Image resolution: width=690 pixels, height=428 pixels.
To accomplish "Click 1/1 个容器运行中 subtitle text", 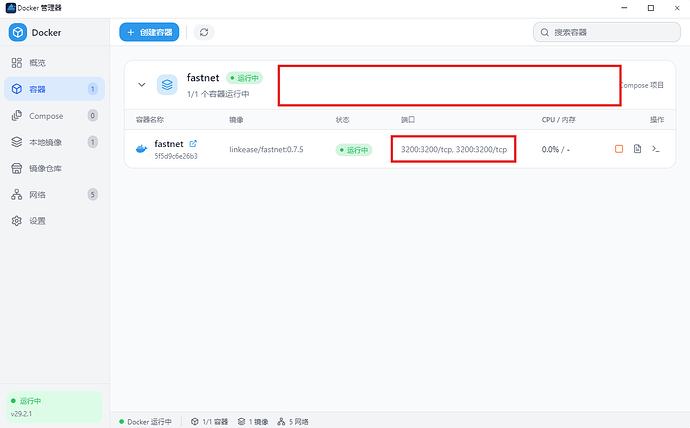I will [218, 94].
